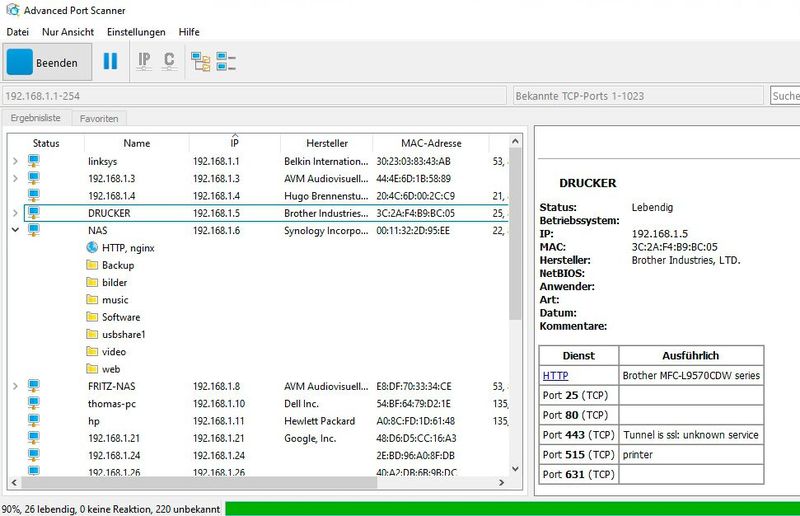This screenshot has width=800, height=516.
Task: Sort by the Status column header
Action: pos(46,143)
